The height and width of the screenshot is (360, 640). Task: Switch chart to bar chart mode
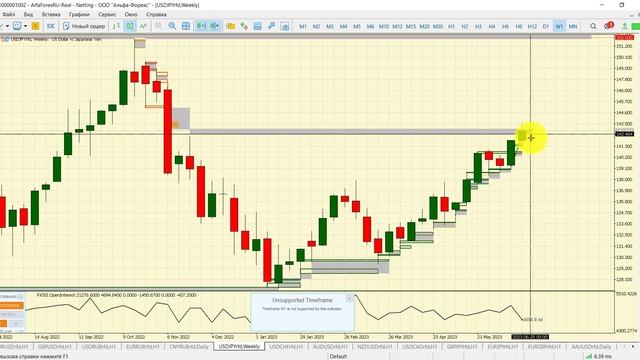pos(116,26)
